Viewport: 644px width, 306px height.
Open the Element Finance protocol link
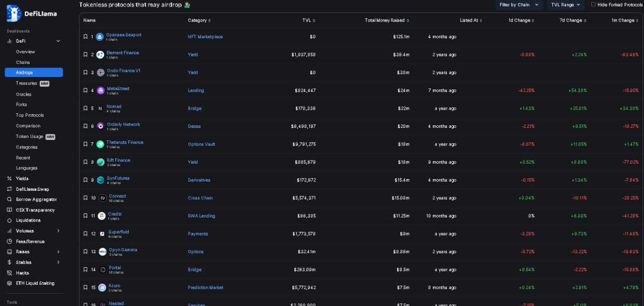pyautogui.click(x=123, y=53)
